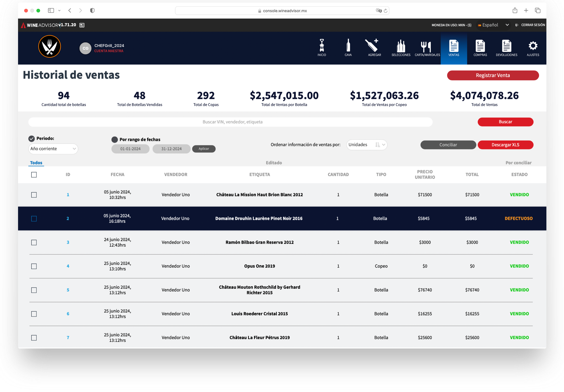This screenshot has width=564, height=392.
Task: Select the Periodo radio option
Action: (31, 139)
